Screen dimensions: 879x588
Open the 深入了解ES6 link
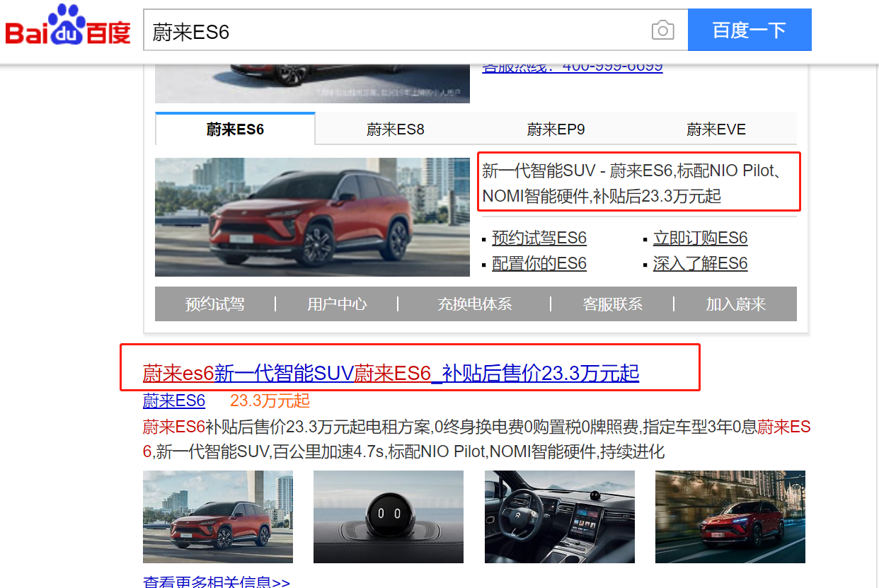pyautogui.click(x=700, y=263)
